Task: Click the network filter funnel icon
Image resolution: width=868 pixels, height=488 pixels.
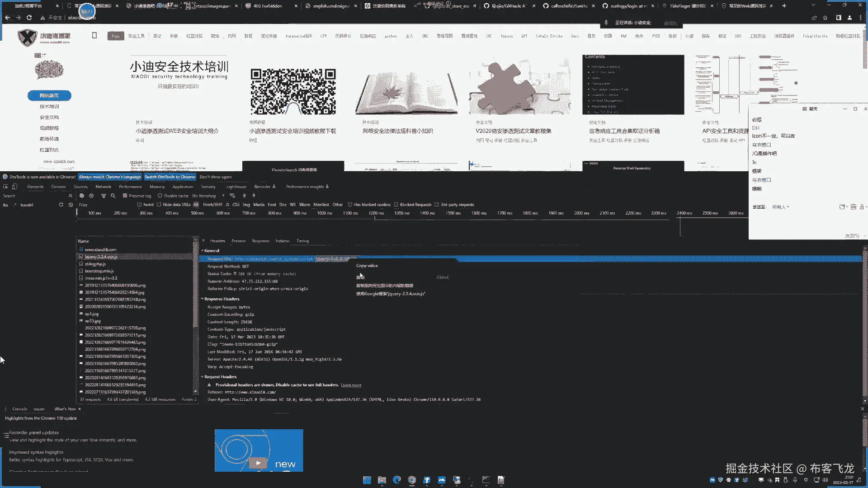Action: [104, 196]
